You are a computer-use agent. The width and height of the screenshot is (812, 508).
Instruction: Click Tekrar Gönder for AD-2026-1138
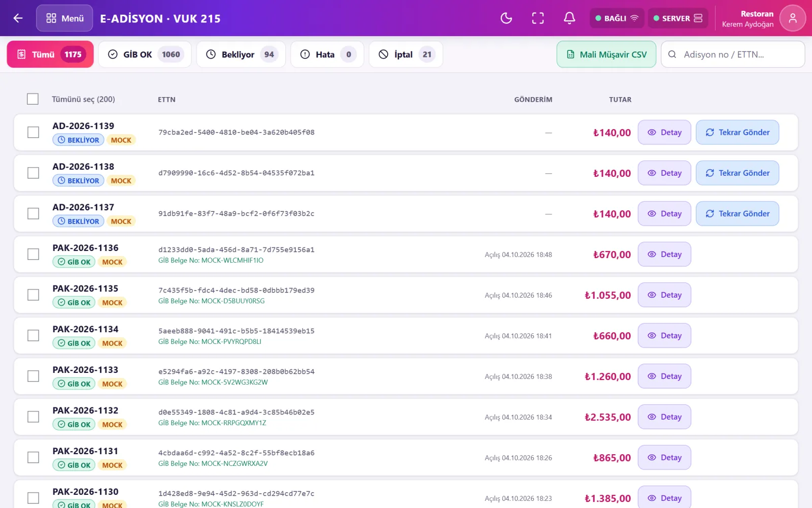pos(737,173)
